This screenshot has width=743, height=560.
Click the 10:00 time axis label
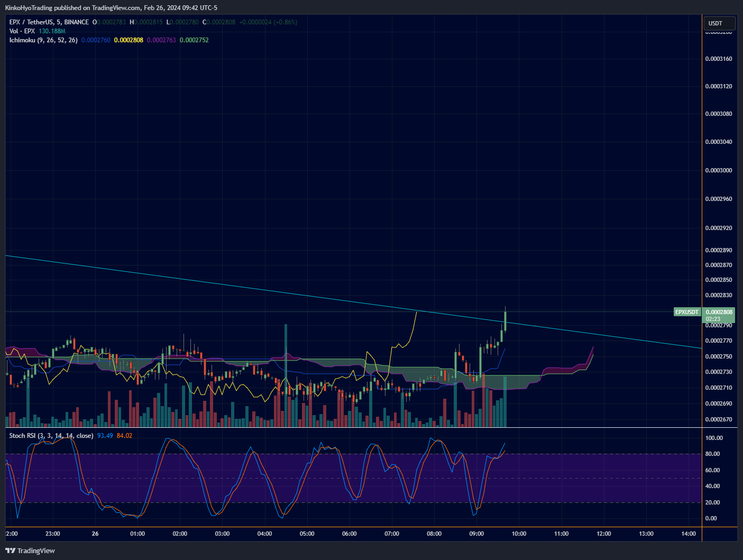(519, 534)
